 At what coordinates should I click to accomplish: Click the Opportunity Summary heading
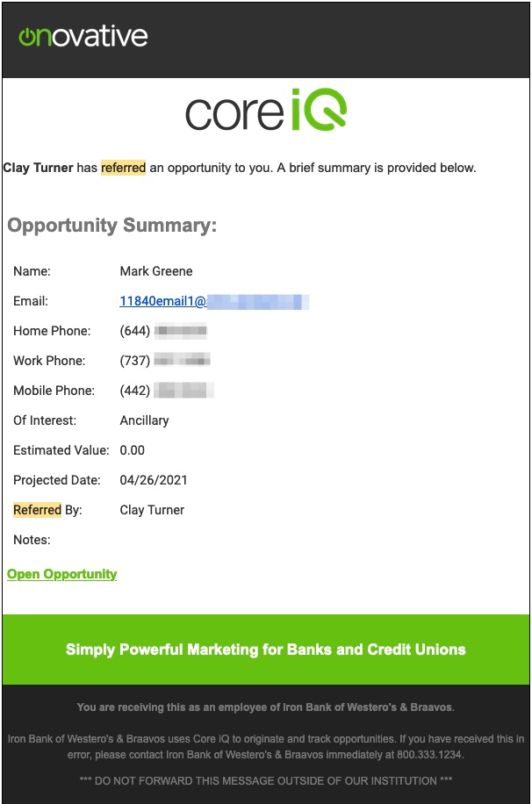tap(111, 226)
